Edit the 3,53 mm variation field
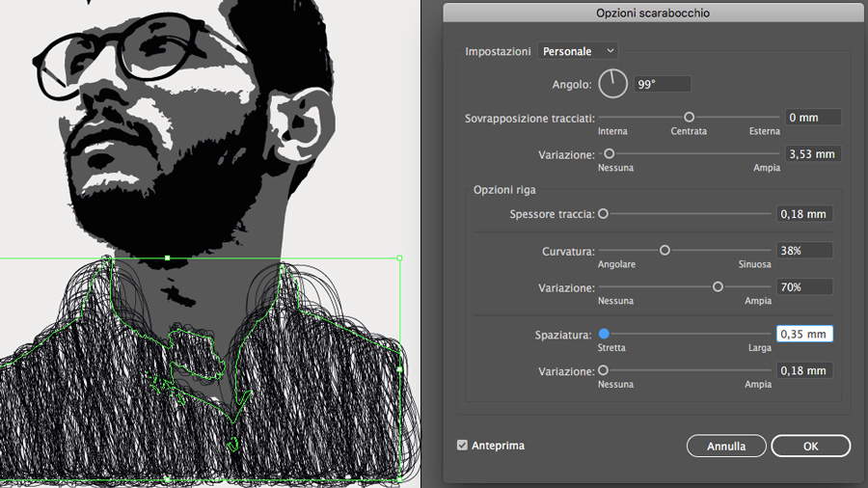Screen dimensions: 868x488 [813, 153]
